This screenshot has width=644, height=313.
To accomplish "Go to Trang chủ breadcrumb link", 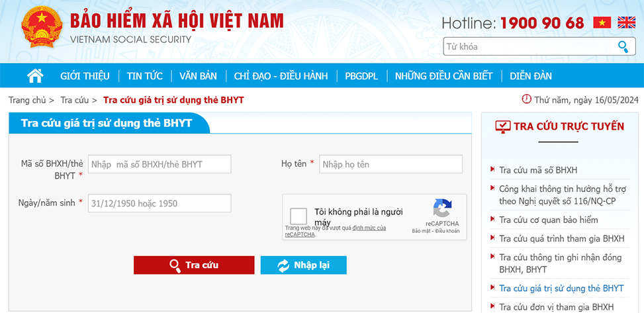I will click(x=27, y=100).
